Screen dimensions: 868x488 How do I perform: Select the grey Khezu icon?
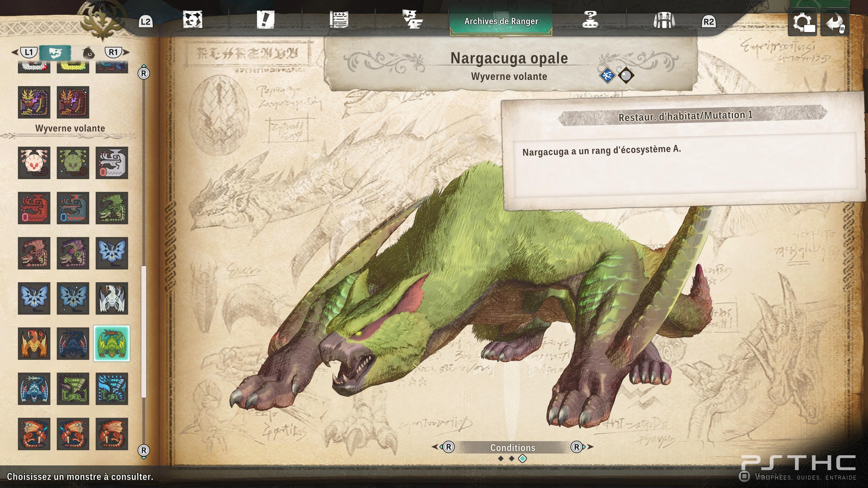tap(112, 163)
